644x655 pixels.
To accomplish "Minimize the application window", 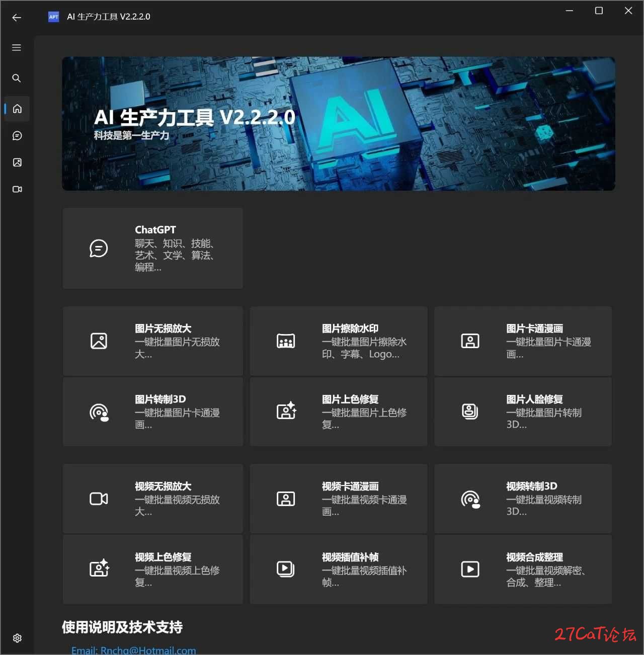I will [x=570, y=11].
